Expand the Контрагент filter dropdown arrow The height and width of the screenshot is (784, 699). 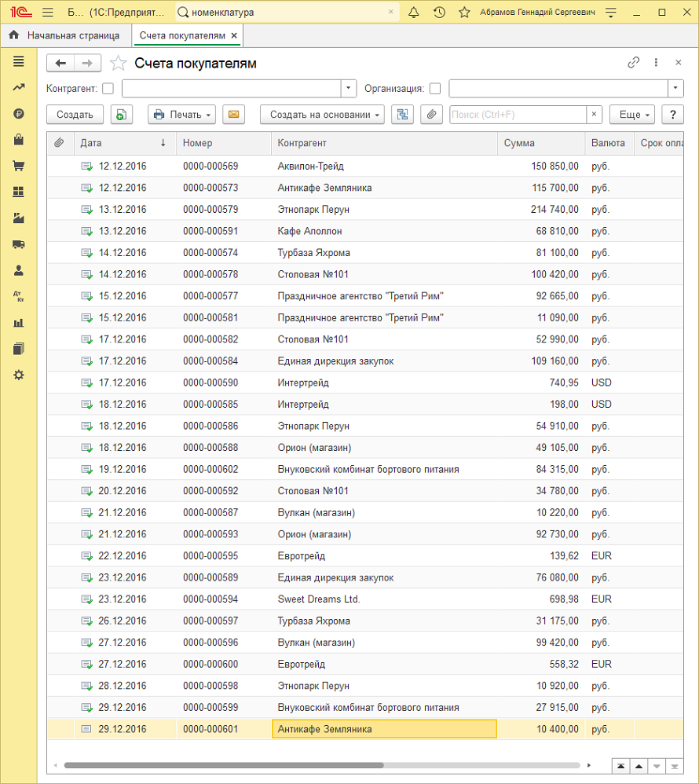[349, 89]
